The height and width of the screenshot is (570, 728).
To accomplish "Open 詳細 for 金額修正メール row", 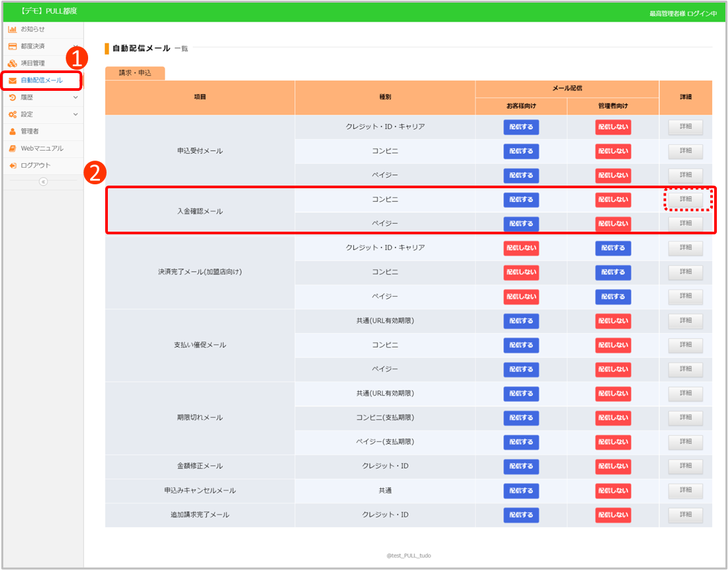I will tap(685, 466).
